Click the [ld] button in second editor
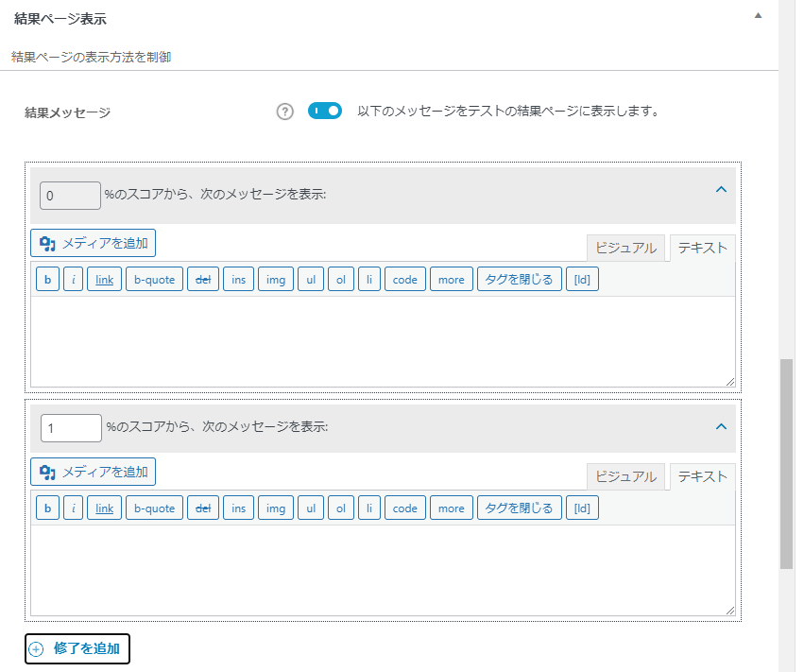Viewport: 804px width, 672px height. click(582, 508)
